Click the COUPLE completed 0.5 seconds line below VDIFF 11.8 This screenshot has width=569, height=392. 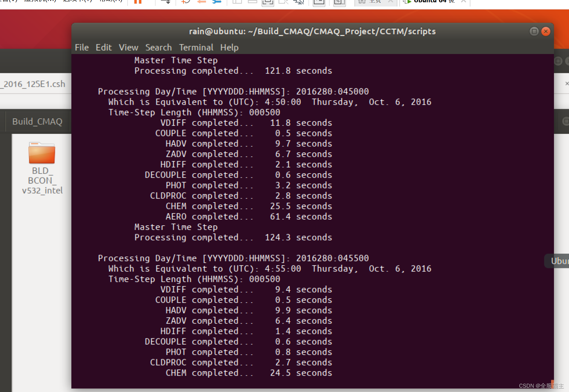244,133
